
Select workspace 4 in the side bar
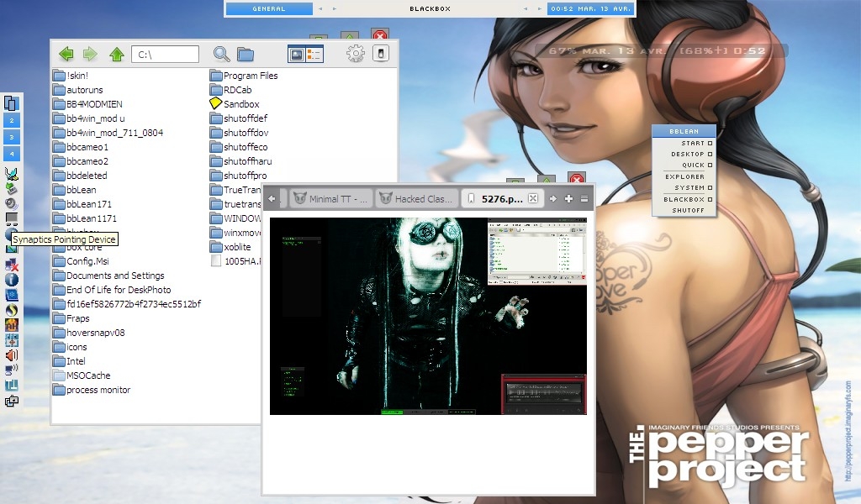[12, 154]
